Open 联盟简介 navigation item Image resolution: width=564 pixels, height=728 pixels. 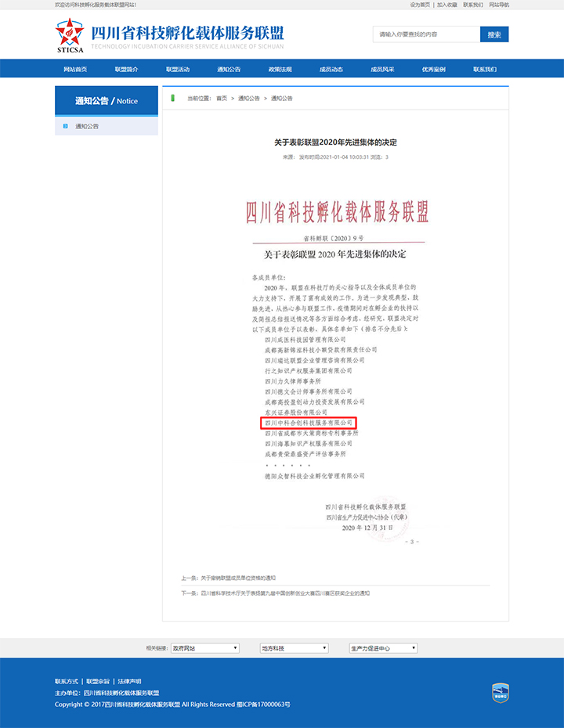click(x=126, y=69)
